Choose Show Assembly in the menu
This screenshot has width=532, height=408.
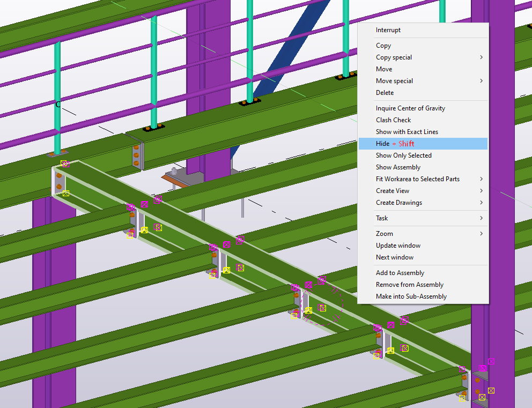[x=423, y=167]
